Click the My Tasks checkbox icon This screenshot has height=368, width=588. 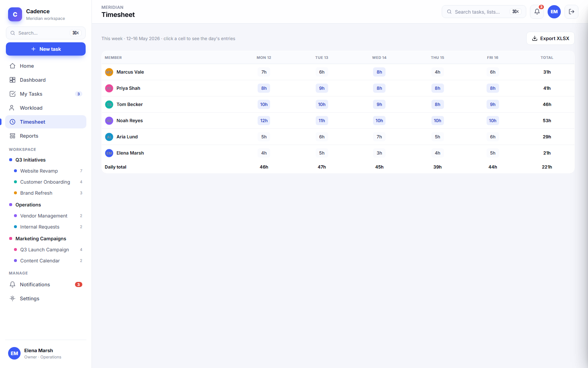pyautogui.click(x=12, y=94)
